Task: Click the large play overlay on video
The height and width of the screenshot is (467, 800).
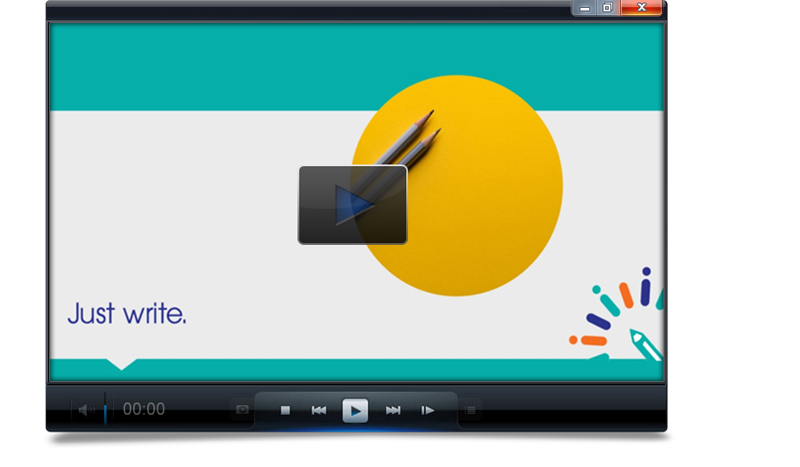Action: (353, 205)
